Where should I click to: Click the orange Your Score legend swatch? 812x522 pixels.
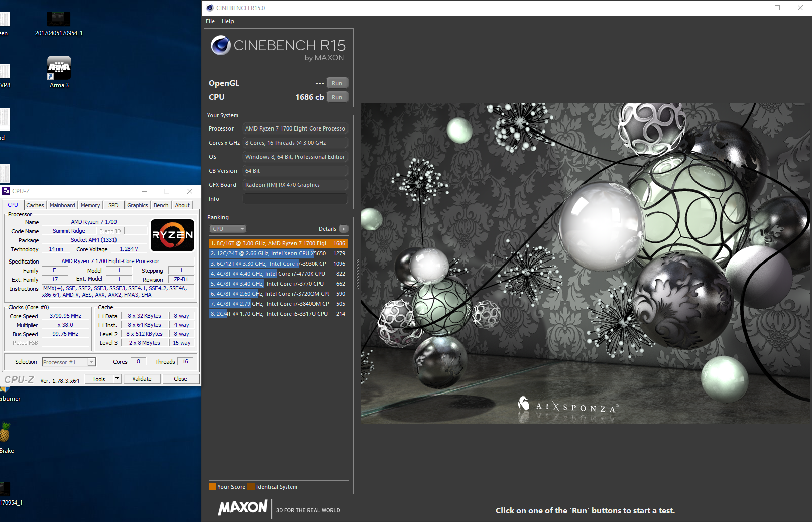pyautogui.click(x=212, y=487)
